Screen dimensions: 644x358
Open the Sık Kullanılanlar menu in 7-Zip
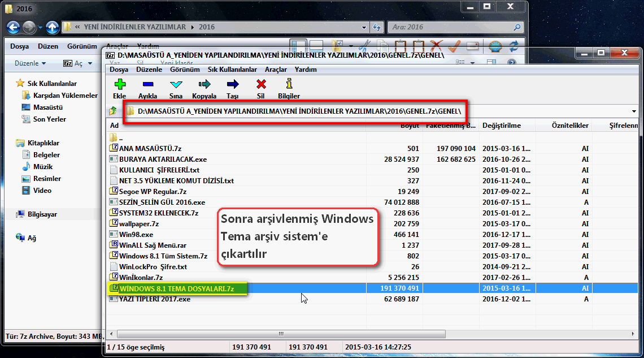232,70
